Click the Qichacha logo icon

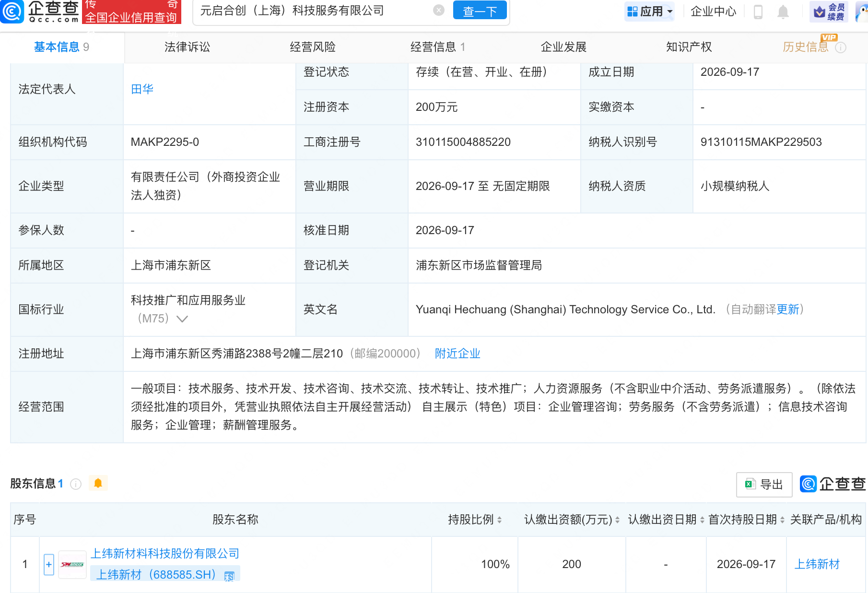pos(12,11)
